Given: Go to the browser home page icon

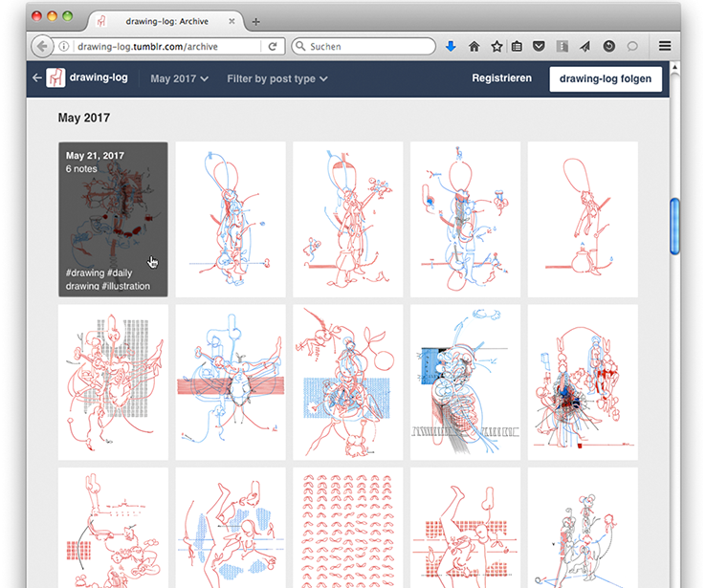Looking at the screenshot, I should click(x=474, y=46).
